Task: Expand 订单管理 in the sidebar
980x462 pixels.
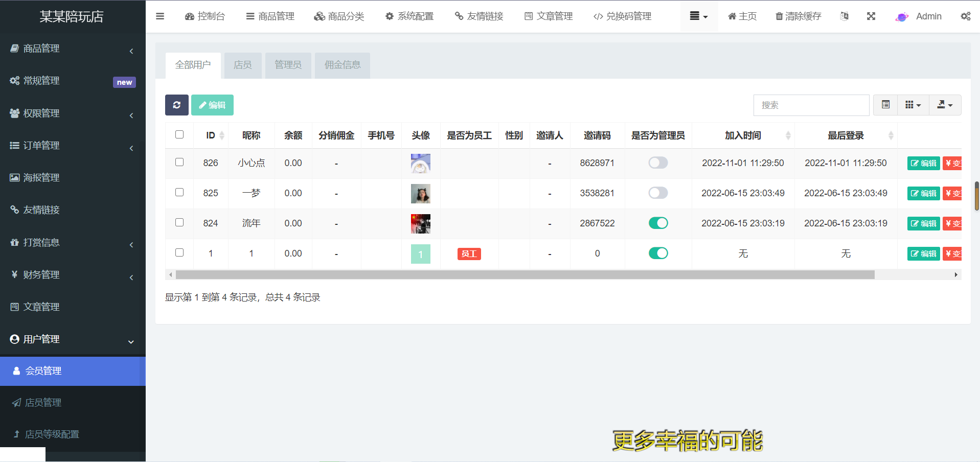Action: coord(72,146)
